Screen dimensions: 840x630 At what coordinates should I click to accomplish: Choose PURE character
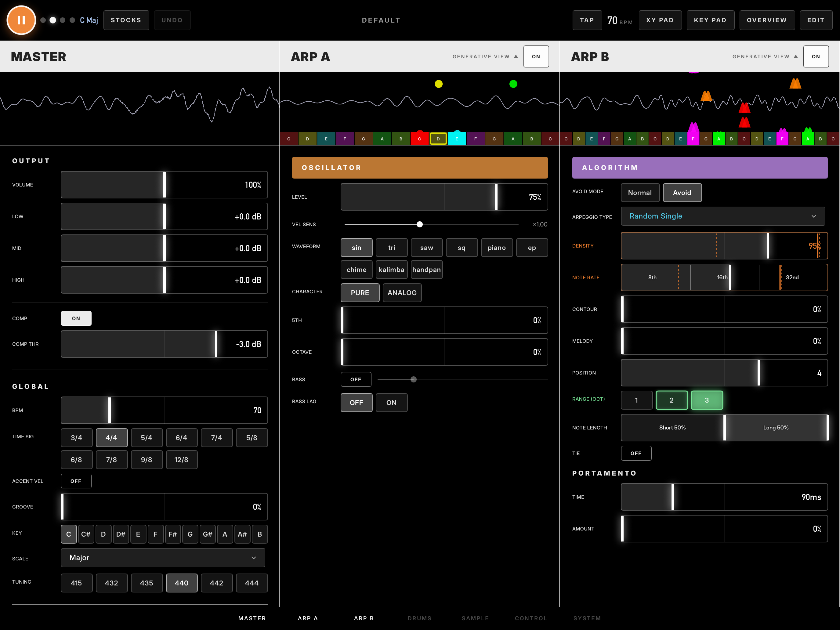360,293
